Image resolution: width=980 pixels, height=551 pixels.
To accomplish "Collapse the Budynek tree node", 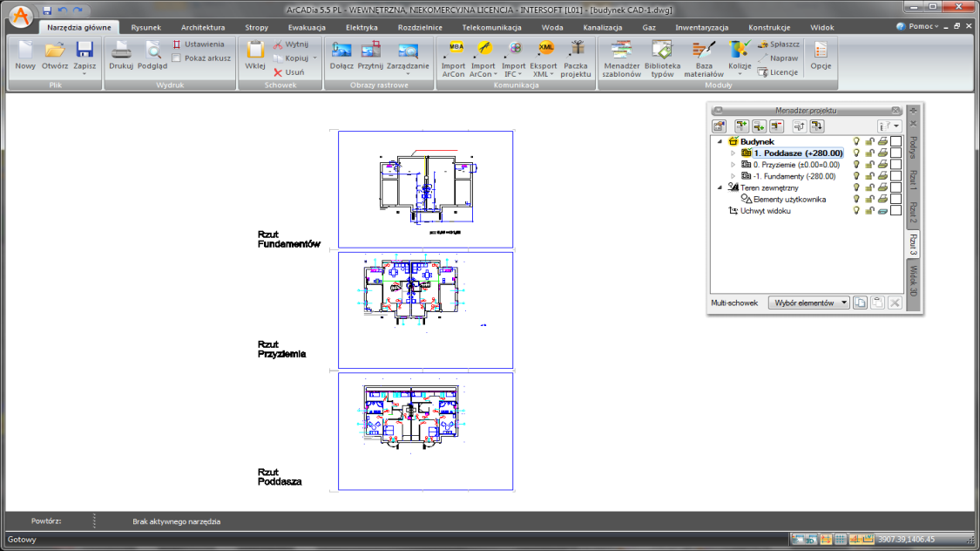I will [x=720, y=142].
